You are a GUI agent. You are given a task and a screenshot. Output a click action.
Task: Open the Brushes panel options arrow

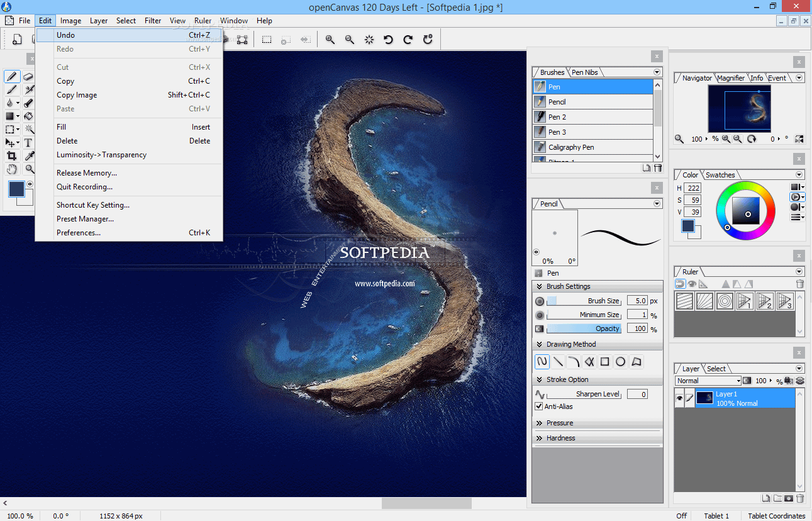pyautogui.click(x=657, y=72)
